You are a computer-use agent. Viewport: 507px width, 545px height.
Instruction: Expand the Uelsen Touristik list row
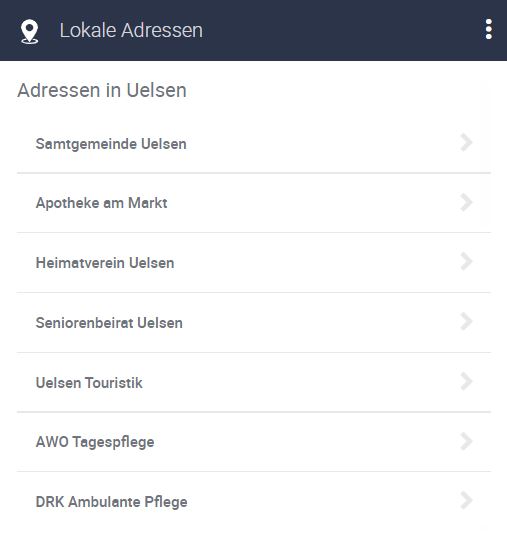click(x=254, y=382)
